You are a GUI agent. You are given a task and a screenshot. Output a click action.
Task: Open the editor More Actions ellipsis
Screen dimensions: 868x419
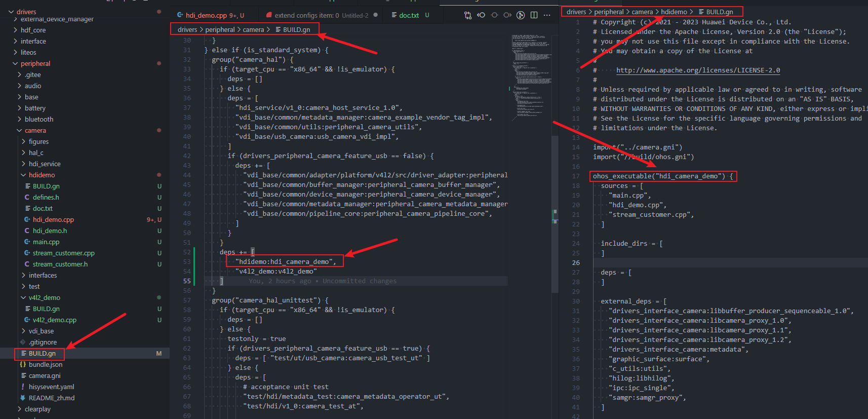coord(547,15)
